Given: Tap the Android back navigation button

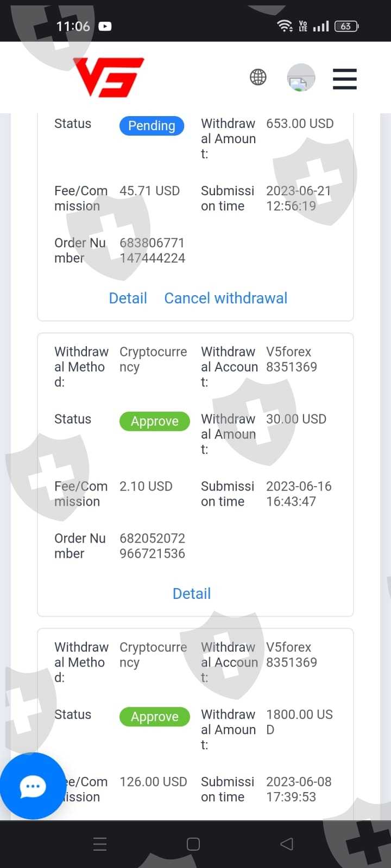Looking at the screenshot, I should [287, 844].
